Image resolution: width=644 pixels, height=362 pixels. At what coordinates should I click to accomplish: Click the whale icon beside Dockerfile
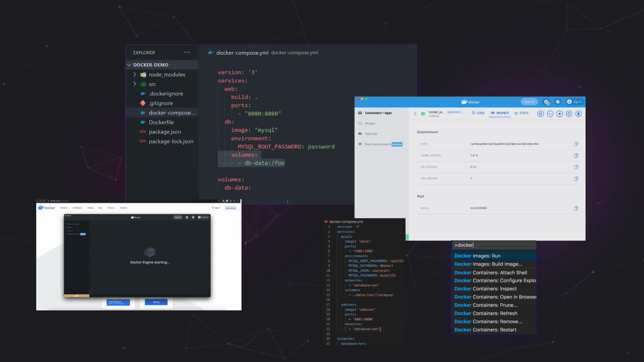143,122
